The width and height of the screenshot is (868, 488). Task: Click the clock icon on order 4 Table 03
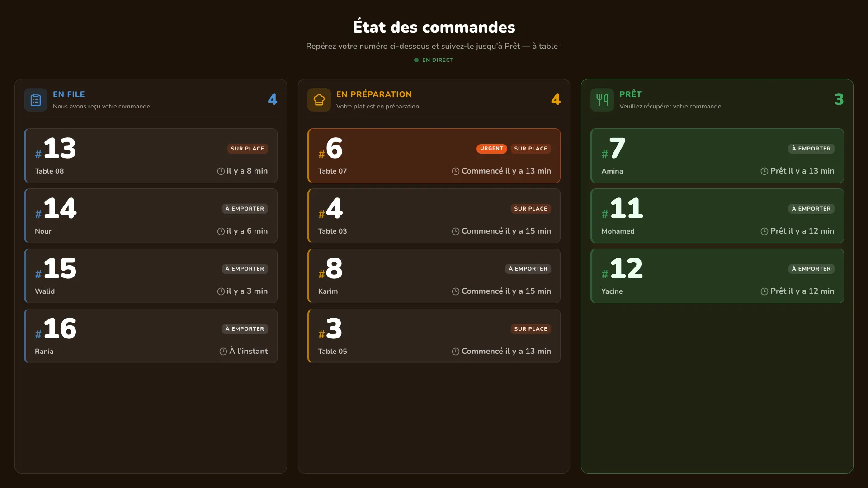[456, 231]
